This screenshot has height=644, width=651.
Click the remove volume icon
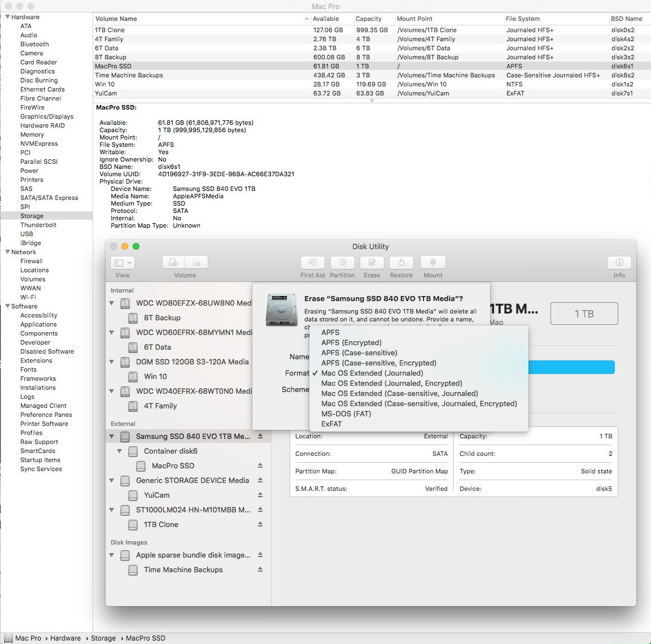[196, 263]
